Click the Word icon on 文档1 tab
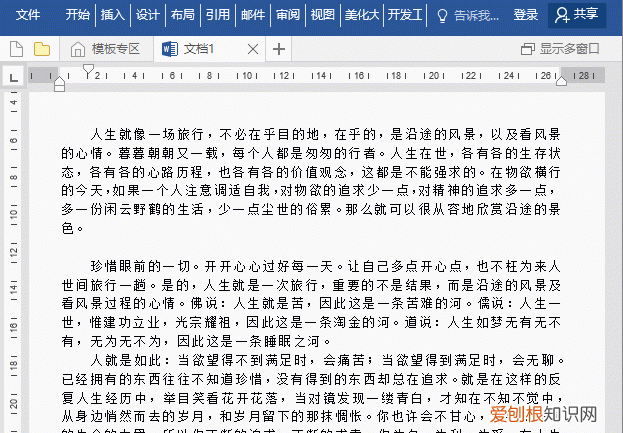The image size is (623, 433). tap(170, 49)
